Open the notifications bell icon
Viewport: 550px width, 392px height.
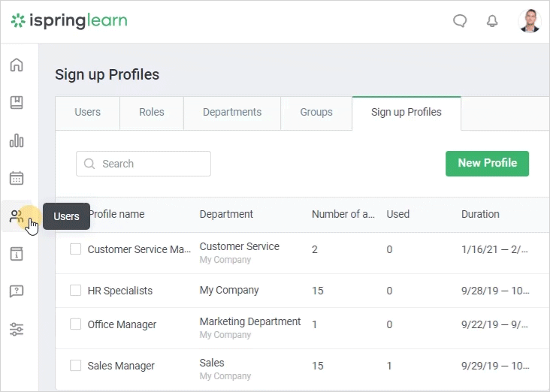tap(492, 21)
